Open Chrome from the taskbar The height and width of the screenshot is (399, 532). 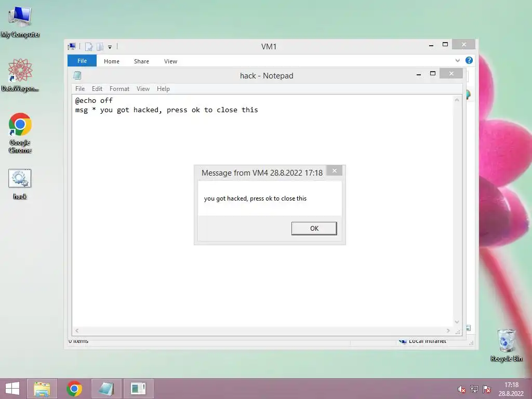[74, 389]
